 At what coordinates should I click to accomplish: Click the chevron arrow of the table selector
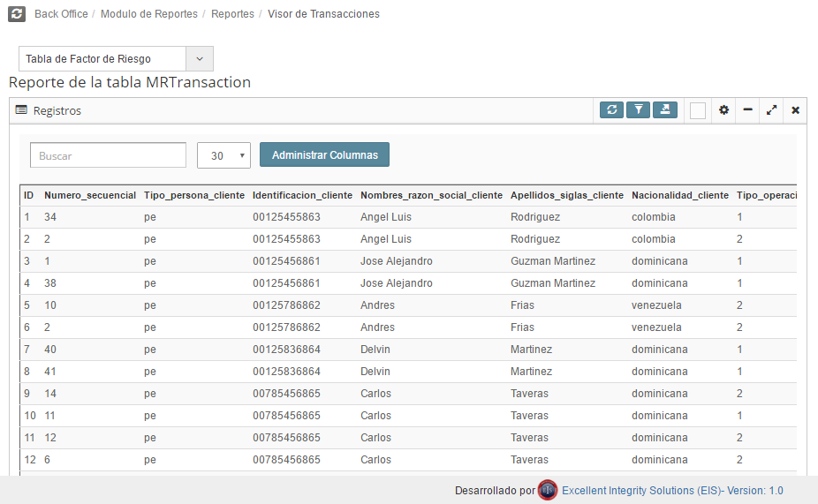(200, 59)
